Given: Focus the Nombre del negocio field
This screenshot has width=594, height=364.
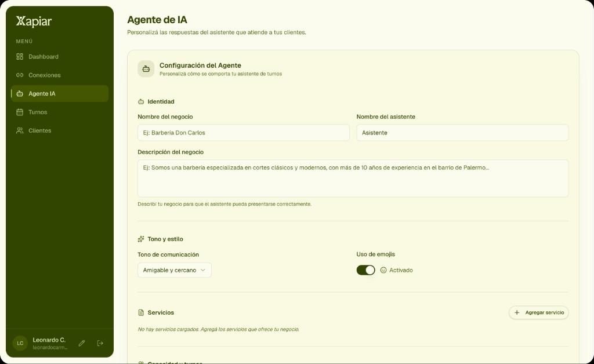Looking at the screenshot, I should click(x=243, y=133).
